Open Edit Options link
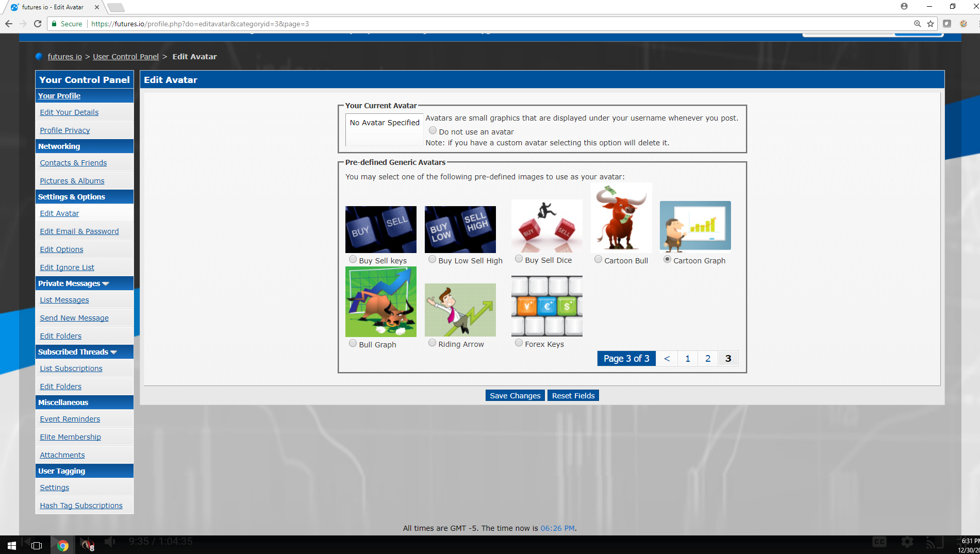This screenshot has height=554, width=980. coord(61,249)
